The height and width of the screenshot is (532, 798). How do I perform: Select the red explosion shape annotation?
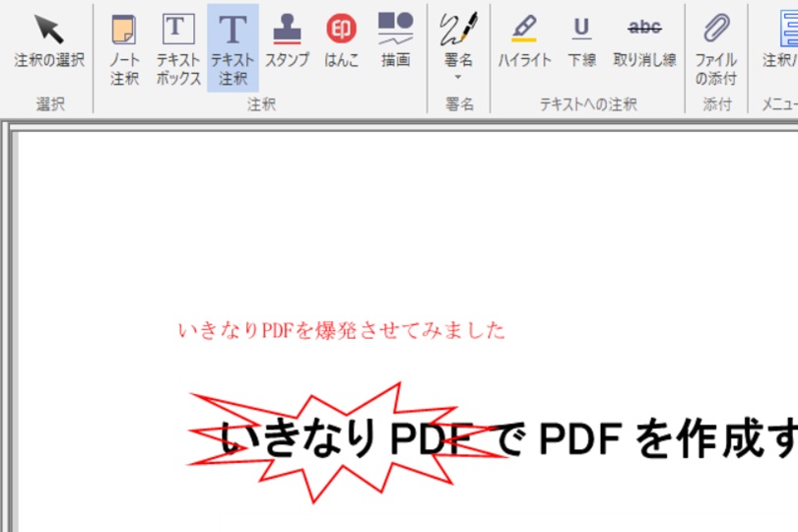pyautogui.click(x=346, y=442)
